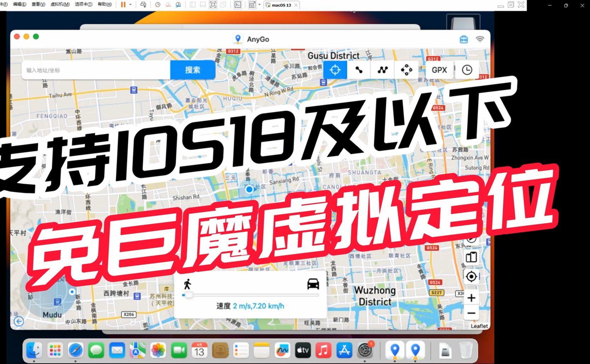This screenshot has height=364, width=590.
Task: Open System Settings with badge in Dock
Action: [x=365, y=351]
